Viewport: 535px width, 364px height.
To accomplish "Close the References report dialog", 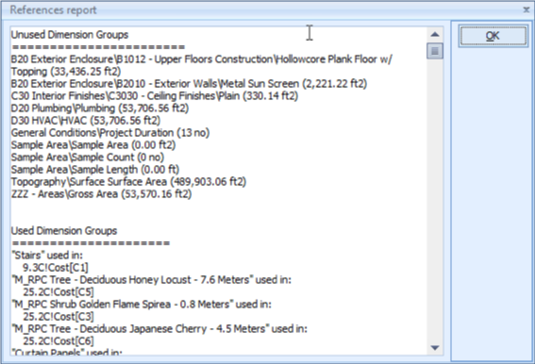I will pyautogui.click(x=526, y=10).
